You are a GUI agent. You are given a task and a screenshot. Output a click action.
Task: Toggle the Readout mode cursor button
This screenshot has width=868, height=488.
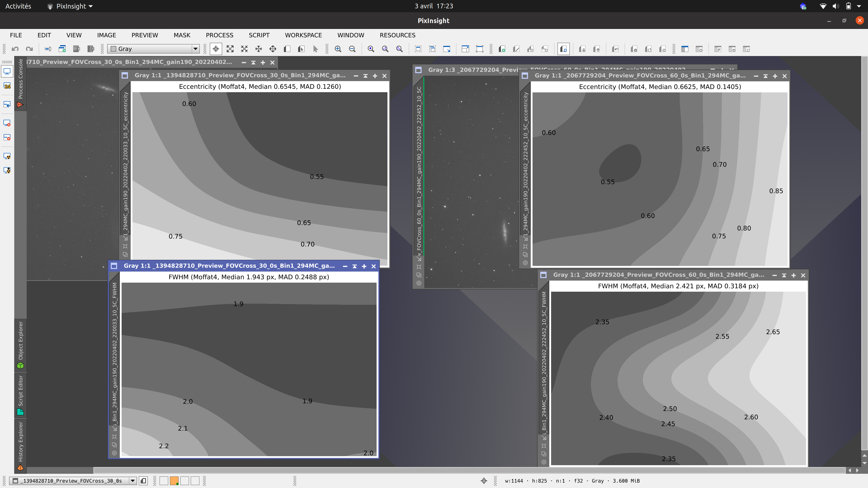216,49
